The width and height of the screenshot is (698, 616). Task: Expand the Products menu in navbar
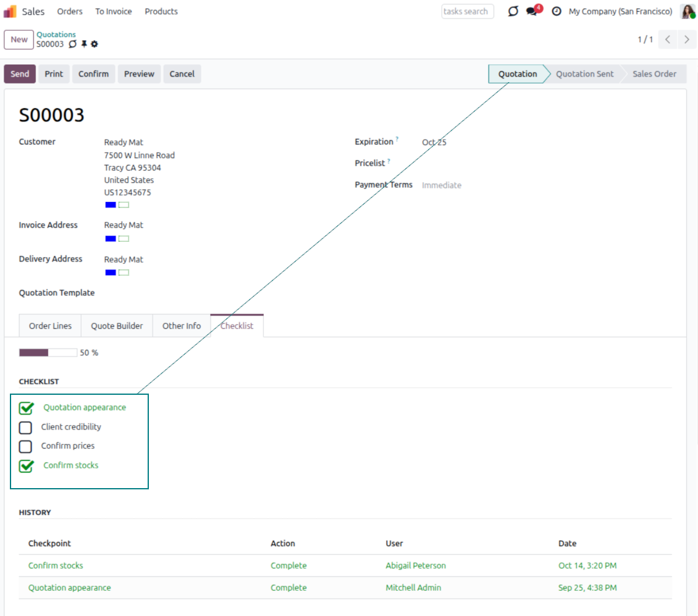tap(161, 11)
